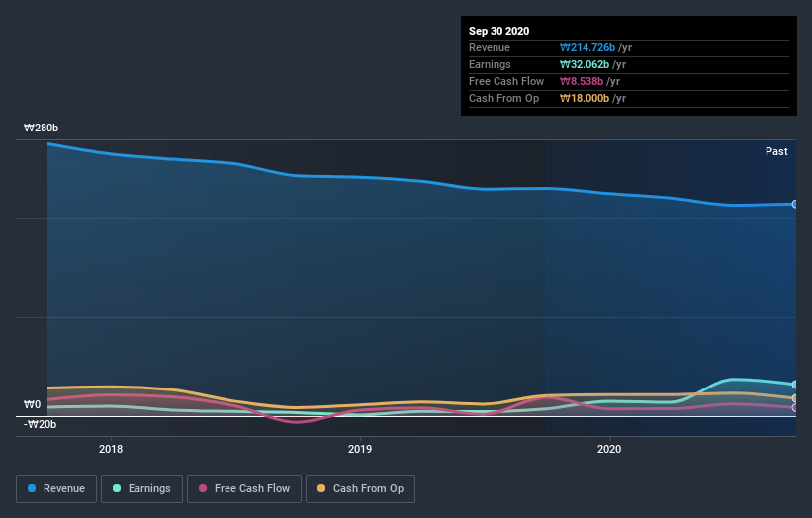Click the -₩20b y-axis label

pyautogui.click(x=40, y=424)
